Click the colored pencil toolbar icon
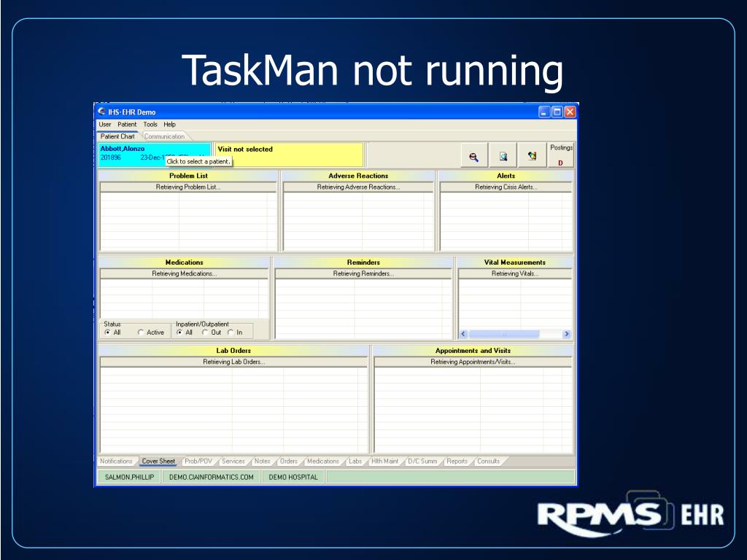747x560 pixels. click(532, 156)
